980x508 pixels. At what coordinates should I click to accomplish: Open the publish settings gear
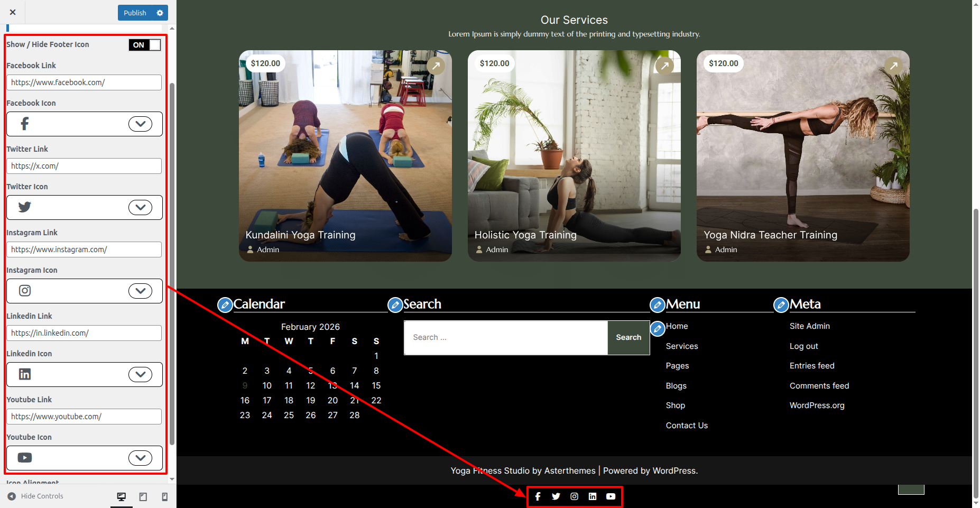[x=160, y=13]
